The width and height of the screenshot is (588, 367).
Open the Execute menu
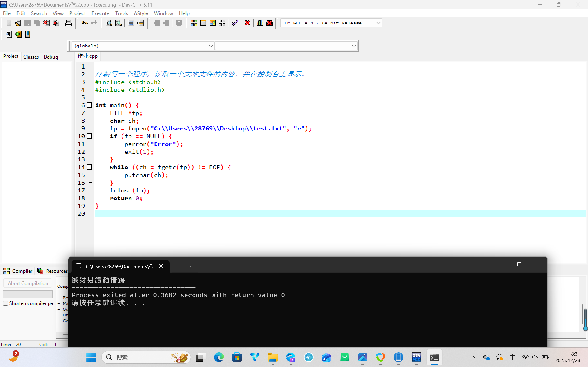click(100, 13)
